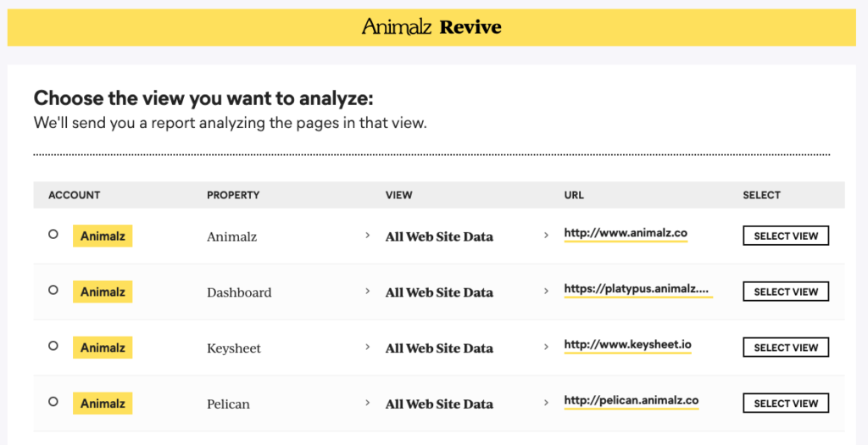Choose SELECT VIEW for Keysheet
This screenshot has width=868, height=445.
tap(786, 348)
